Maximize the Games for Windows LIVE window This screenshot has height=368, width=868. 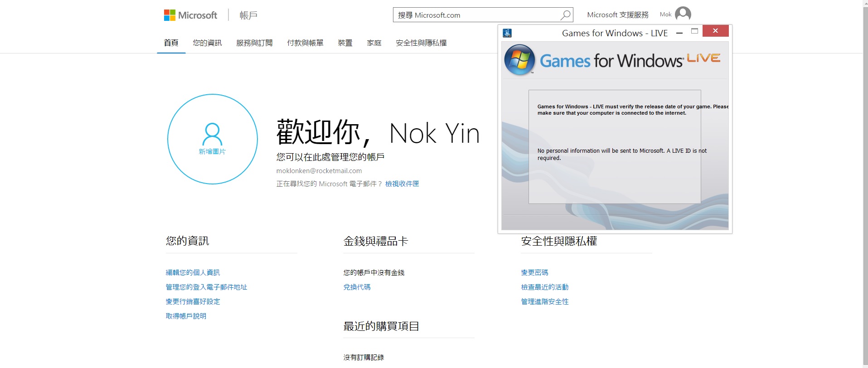[x=694, y=31]
